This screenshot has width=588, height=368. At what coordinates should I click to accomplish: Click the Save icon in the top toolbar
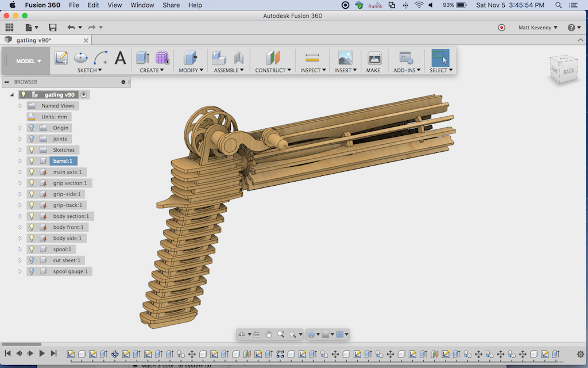53,28
